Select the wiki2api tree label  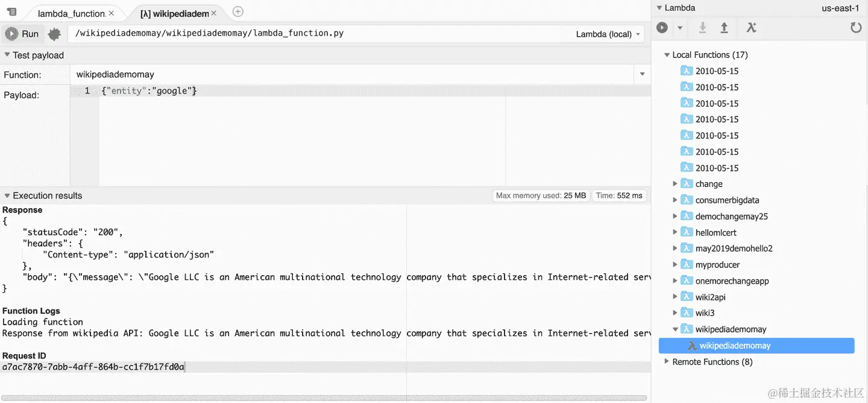click(x=710, y=297)
